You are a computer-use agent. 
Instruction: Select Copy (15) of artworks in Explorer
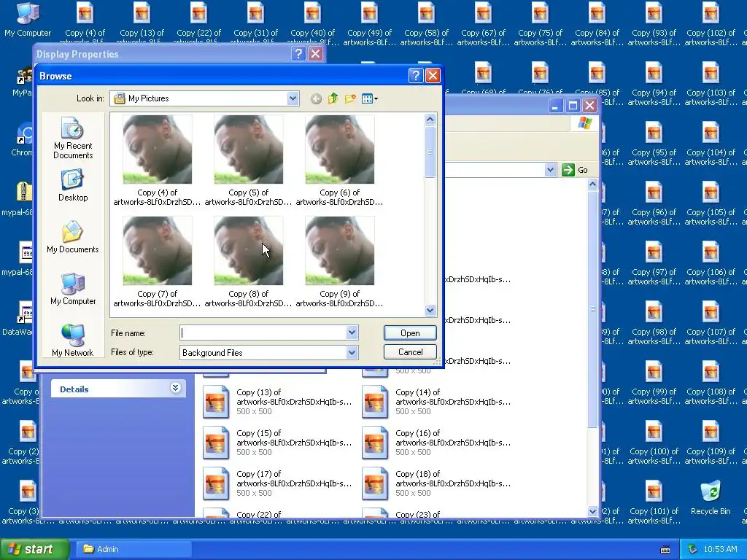(x=278, y=443)
